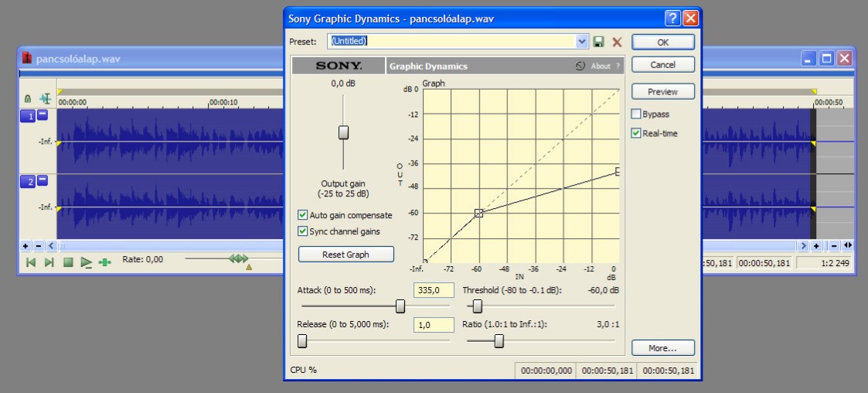Click the Threshold slider thumb
This screenshot has width=868, height=393.
pyautogui.click(x=477, y=306)
